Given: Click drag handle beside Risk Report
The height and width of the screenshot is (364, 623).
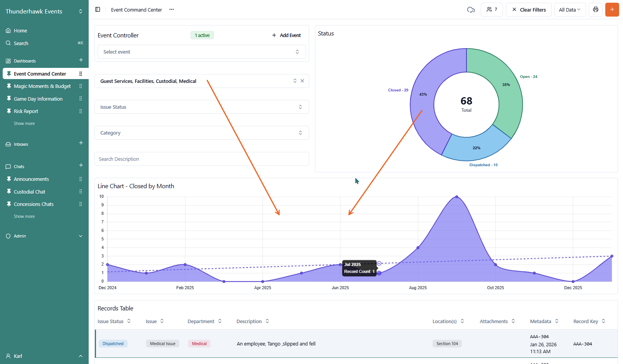Looking at the screenshot, I should (81, 111).
